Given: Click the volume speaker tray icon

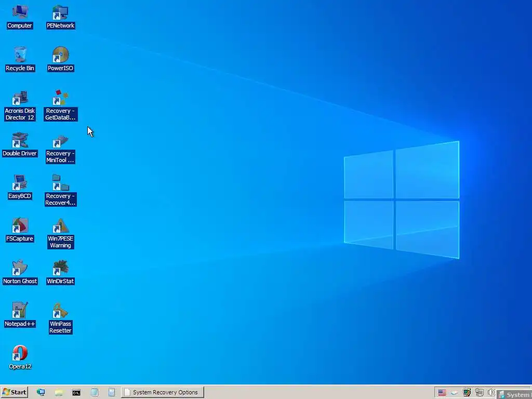Looking at the screenshot, I should pos(490,393).
